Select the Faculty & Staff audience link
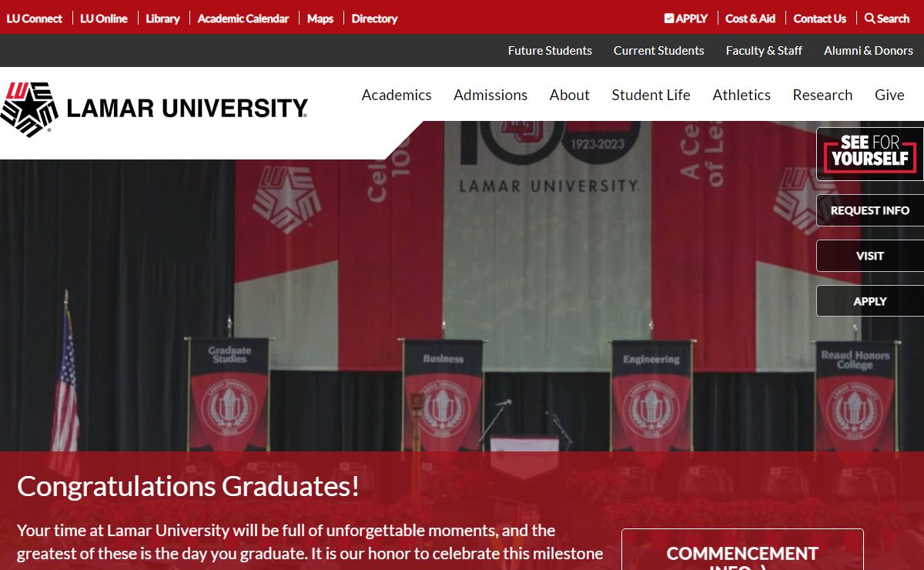The height and width of the screenshot is (570, 924). 764,50
